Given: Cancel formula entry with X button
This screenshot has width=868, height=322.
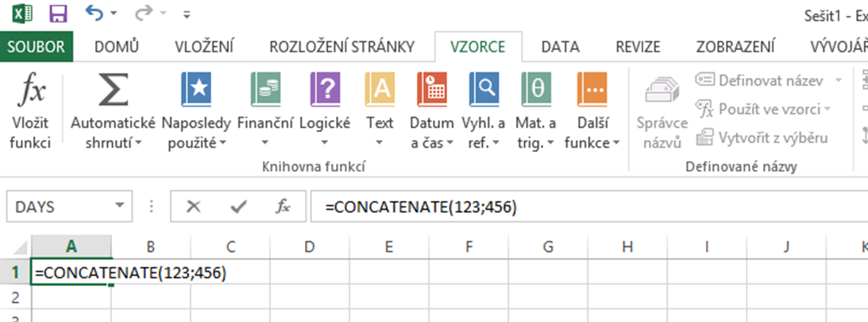Looking at the screenshot, I should pos(193,207).
